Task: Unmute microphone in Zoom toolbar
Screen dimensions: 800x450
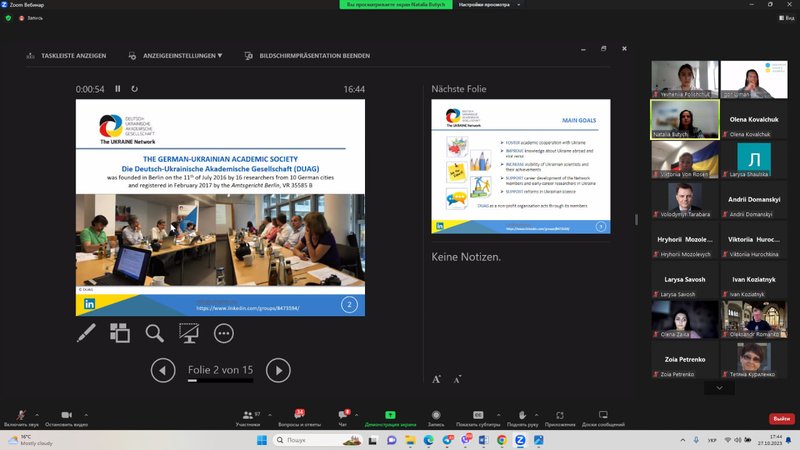Action: click(x=21, y=418)
